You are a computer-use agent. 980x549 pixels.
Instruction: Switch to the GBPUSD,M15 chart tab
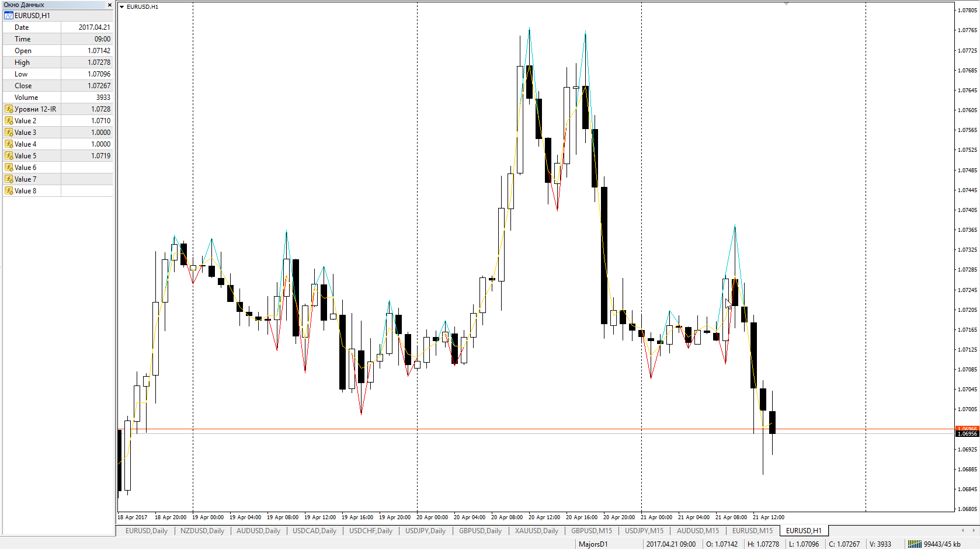(592, 531)
